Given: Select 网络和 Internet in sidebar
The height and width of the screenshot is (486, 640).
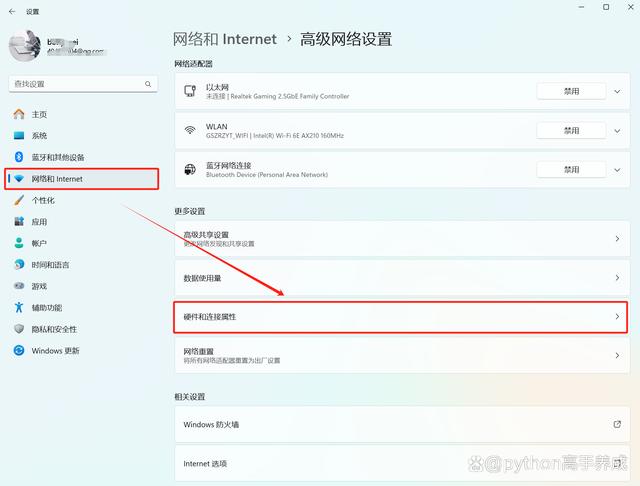Looking at the screenshot, I should pyautogui.click(x=82, y=179).
